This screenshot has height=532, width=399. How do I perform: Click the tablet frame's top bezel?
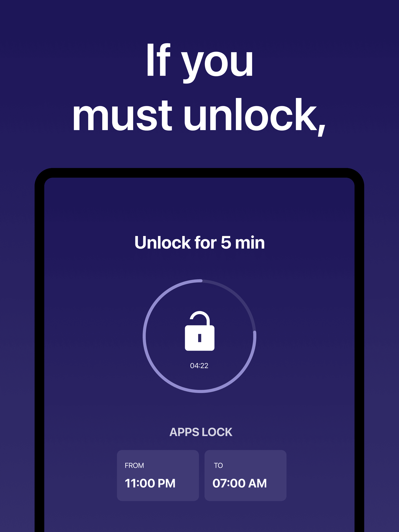[x=199, y=173]
